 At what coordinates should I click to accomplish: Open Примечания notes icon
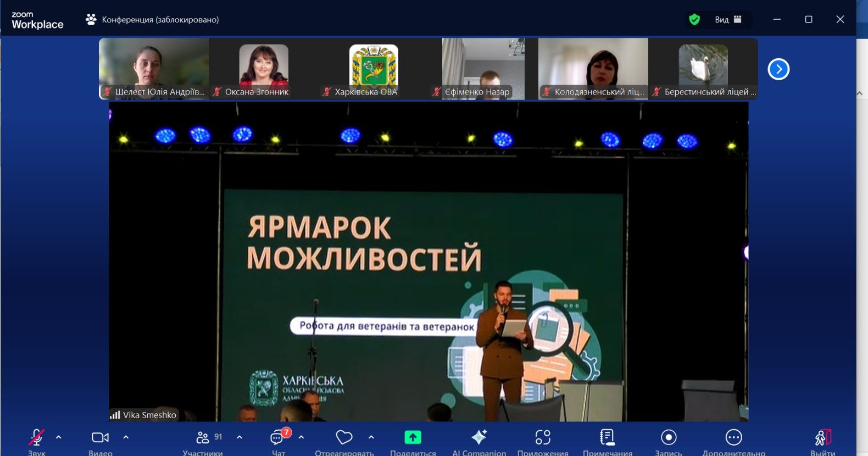(608, 437)
